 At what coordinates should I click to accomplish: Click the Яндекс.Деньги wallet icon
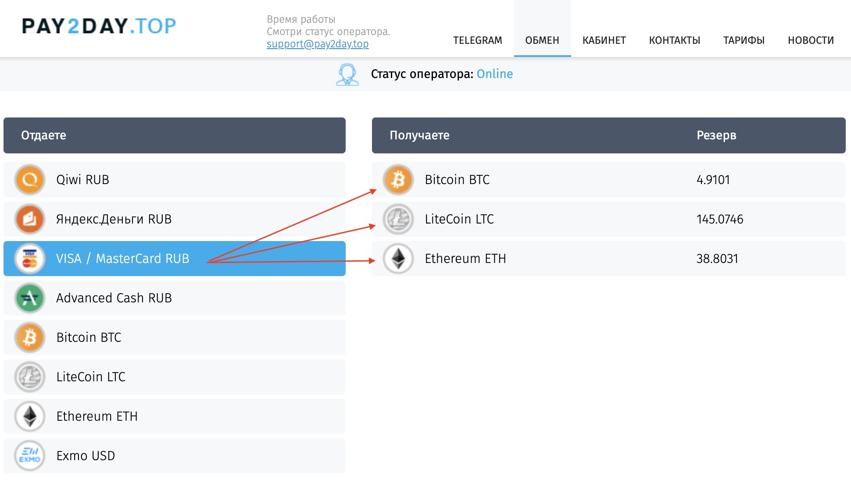[x=30, y=219]
